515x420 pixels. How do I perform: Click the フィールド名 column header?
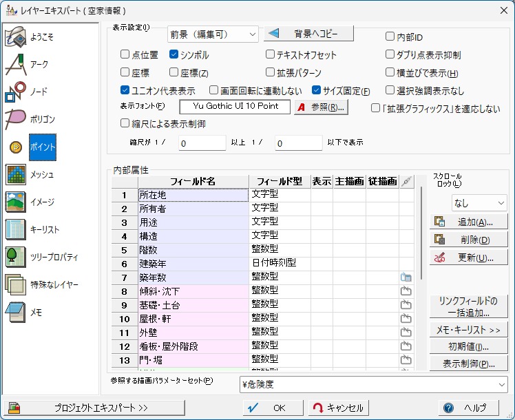[x=193, y=181]
